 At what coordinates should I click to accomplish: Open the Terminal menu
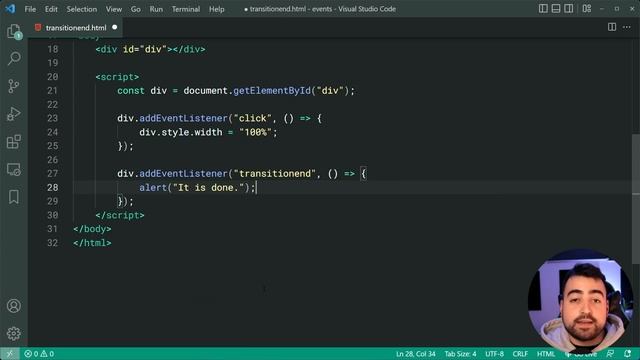[186, 9]
